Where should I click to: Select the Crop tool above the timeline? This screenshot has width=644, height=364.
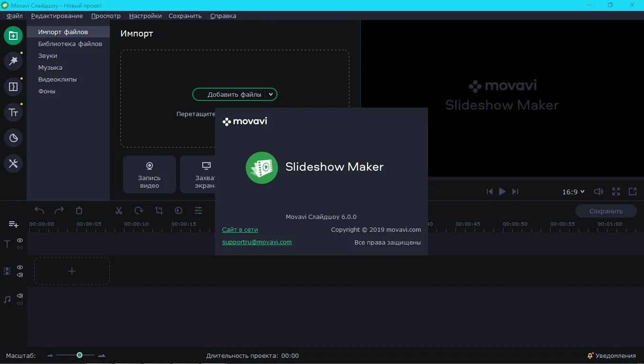coord(159,210)
